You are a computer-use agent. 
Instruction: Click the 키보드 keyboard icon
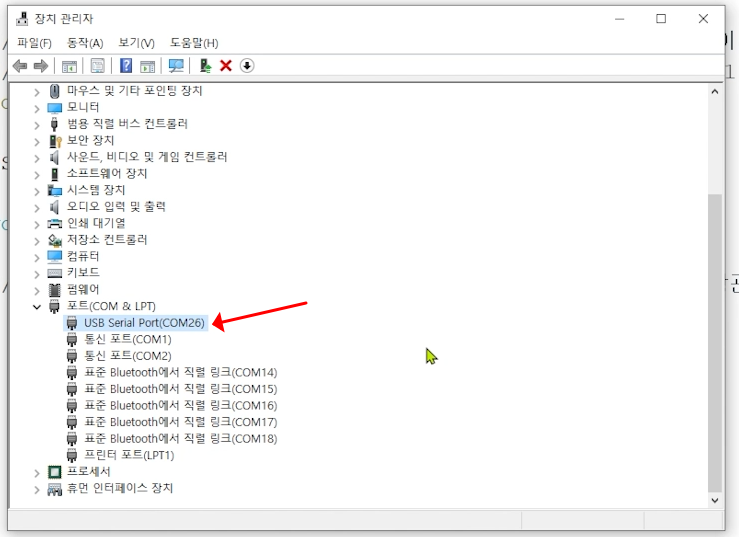tap(55, 273)
